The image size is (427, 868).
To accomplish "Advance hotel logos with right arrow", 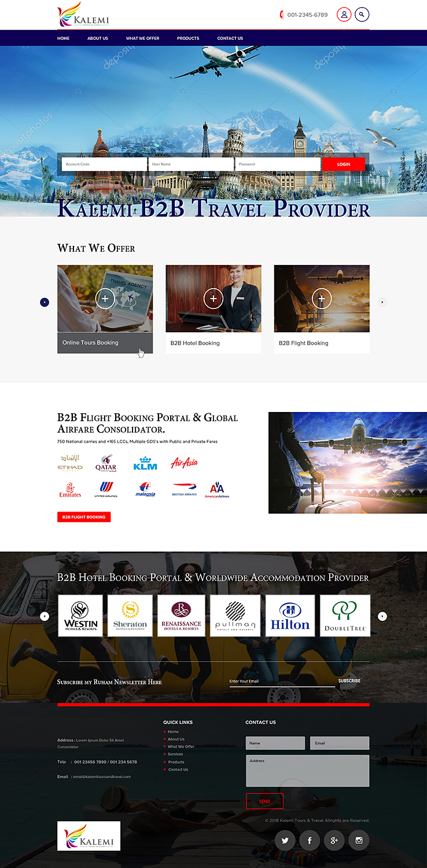I will pos(382,616).
